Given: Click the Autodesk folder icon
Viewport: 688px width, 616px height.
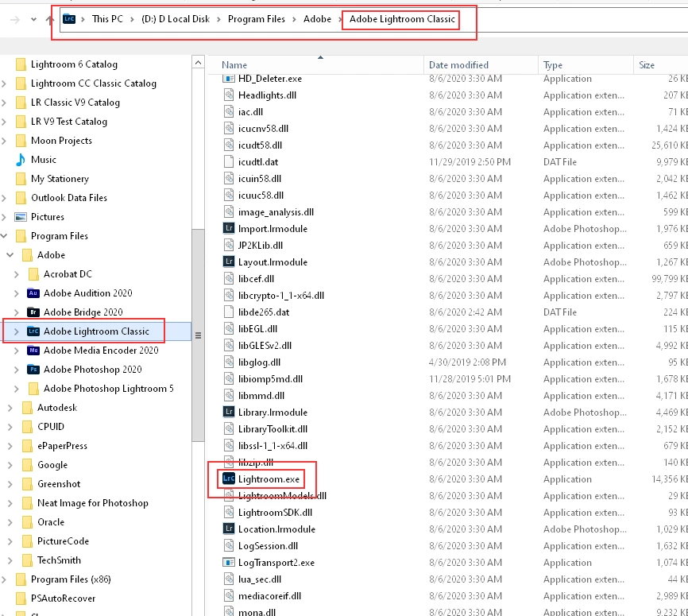Looking at the screenshot, I should [x=27, y=408].
